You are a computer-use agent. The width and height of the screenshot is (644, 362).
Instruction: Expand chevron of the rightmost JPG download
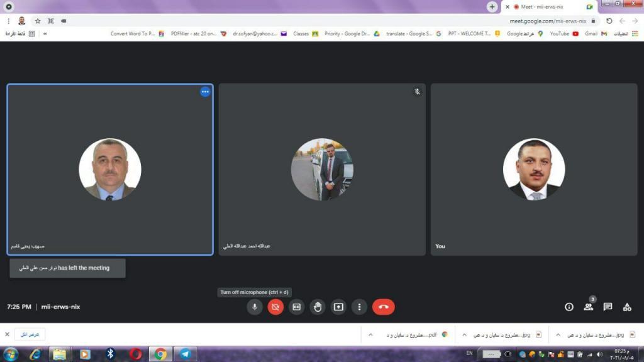(x=558, y=335)
